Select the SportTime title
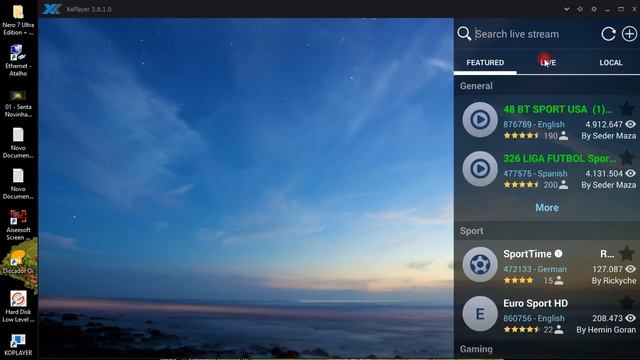 click(527, 254)
